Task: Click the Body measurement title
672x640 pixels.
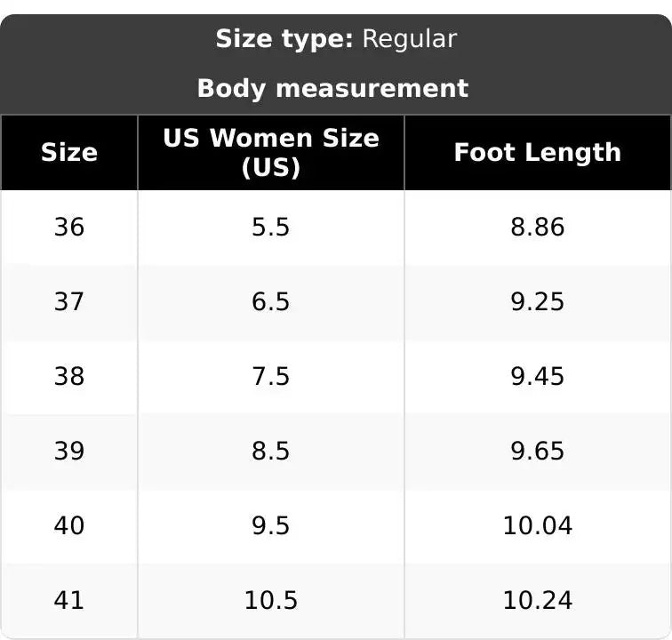Action: 332,89
